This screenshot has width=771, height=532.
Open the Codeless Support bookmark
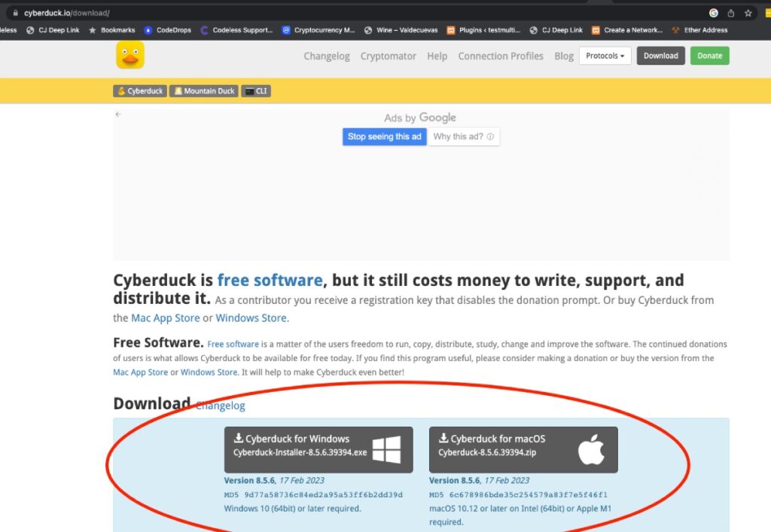[x=236, y=30]
